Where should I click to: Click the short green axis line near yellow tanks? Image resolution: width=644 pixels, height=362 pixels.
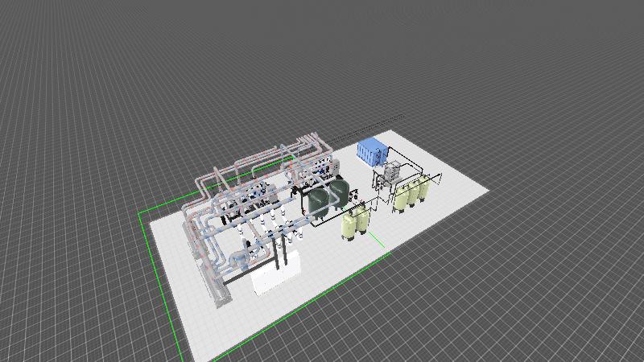click(378, 241)
